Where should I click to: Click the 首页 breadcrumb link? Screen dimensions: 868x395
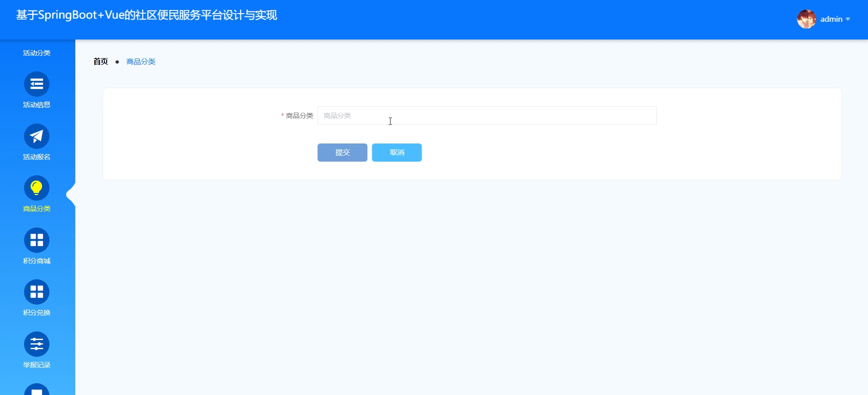coord(101,62)
